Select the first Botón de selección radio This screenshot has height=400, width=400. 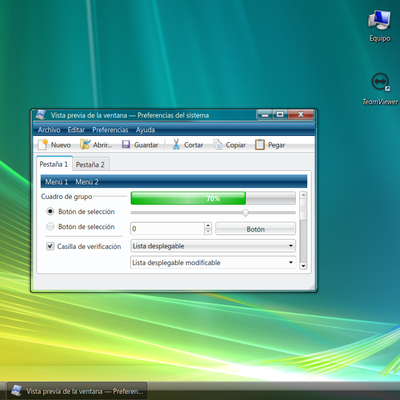coord(50,211)
